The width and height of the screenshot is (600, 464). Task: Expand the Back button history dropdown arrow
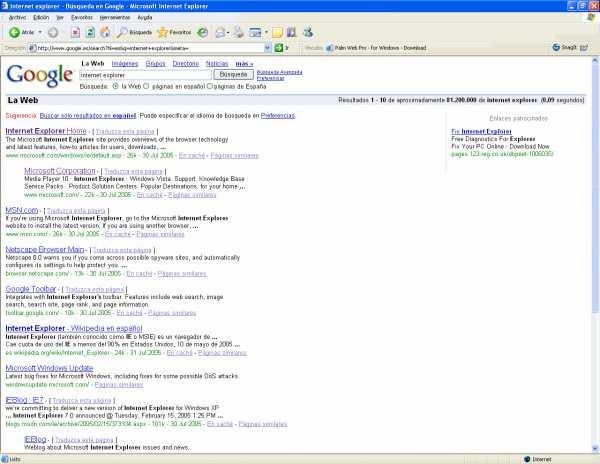point(40,33)
